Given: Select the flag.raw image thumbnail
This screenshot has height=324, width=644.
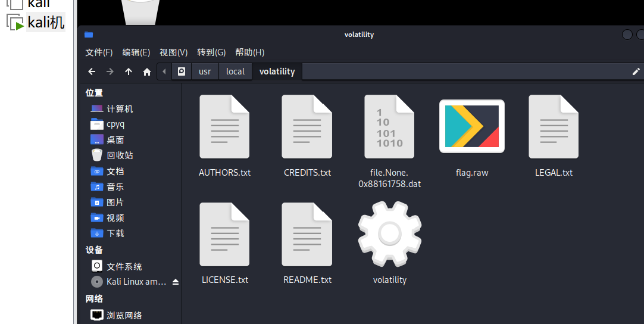Looking at the screenshot, I should click(472, 126).
